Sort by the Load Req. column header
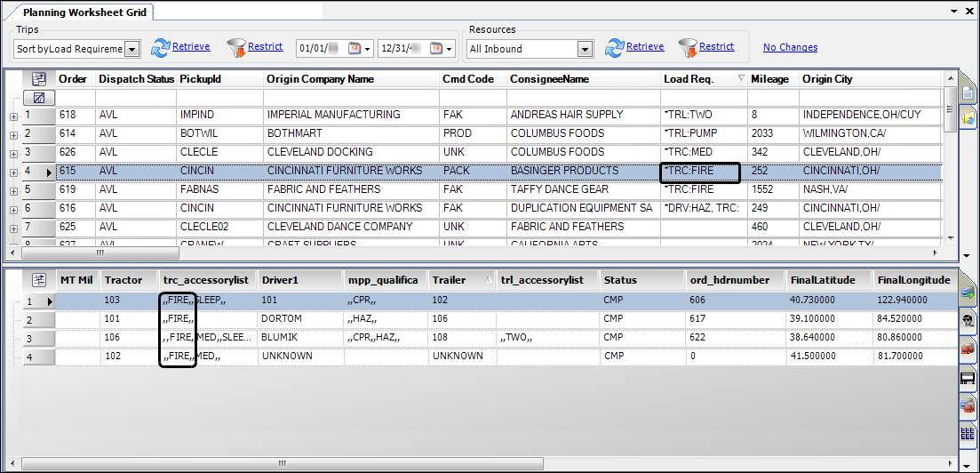This screenshot has height=473, width=980. coord(689,79)
